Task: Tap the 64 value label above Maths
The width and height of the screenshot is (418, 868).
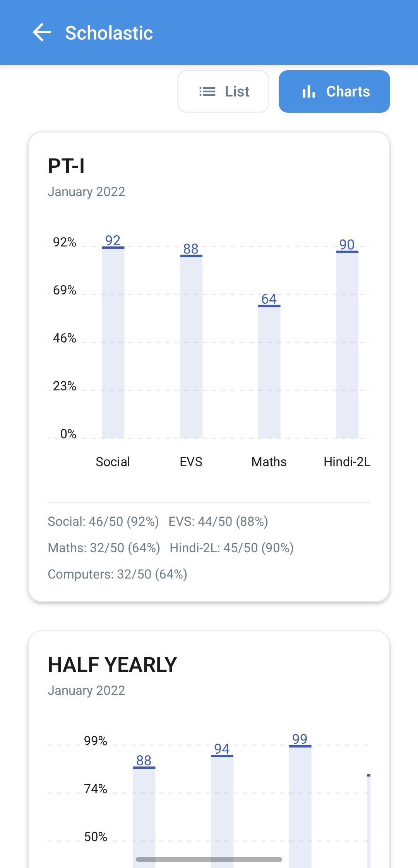Action: [x=269, y=299]
